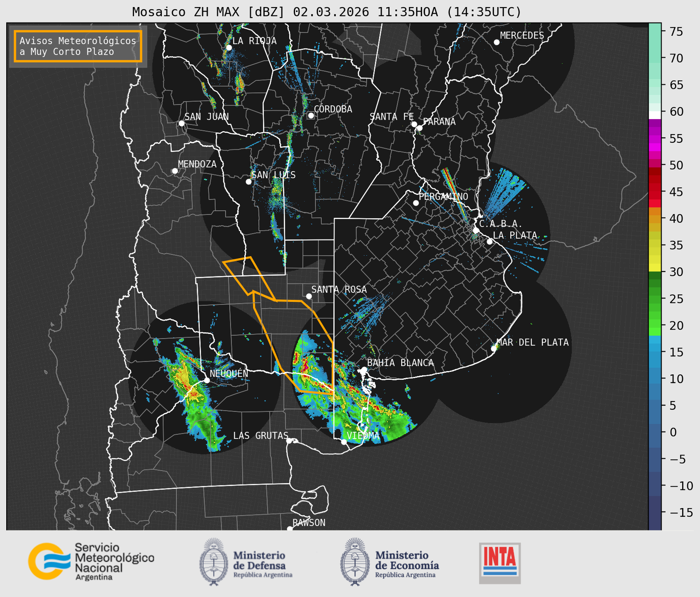Click the NEUQUÉN city marker dot
This screenshot has width=700, height=597.
point(207,380)
